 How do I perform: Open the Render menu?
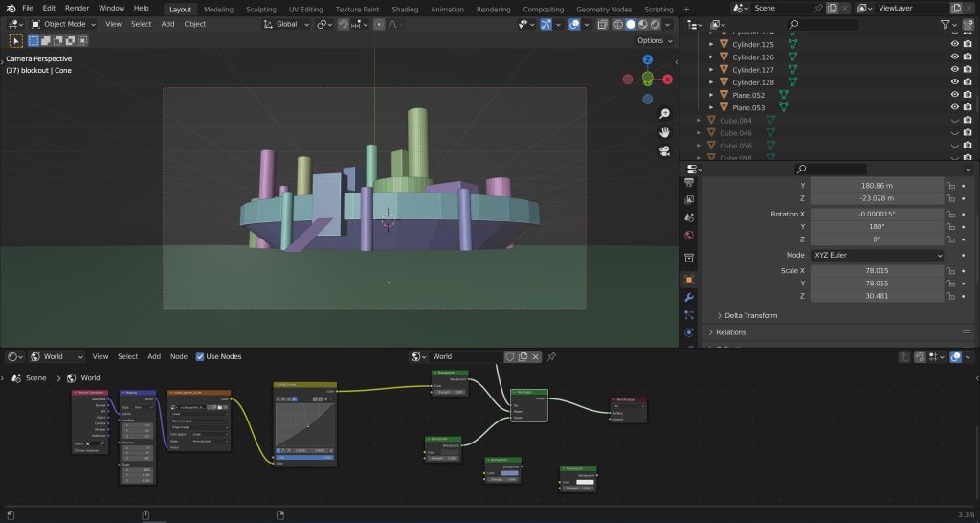[x=77, y=8]
